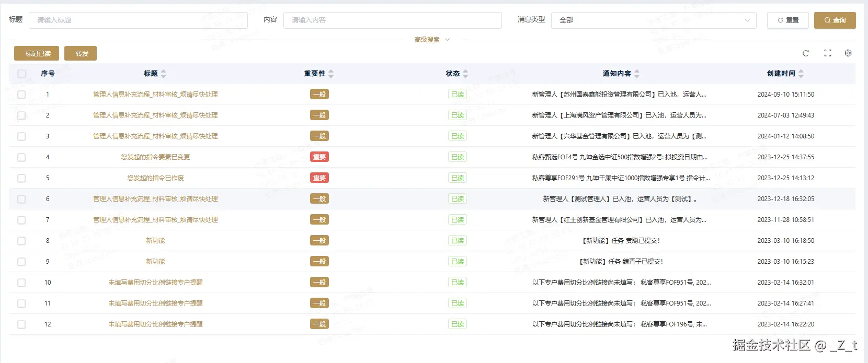Click the 序号 column header
This screenshot has height=363, width=868.
tap(48, 74)
